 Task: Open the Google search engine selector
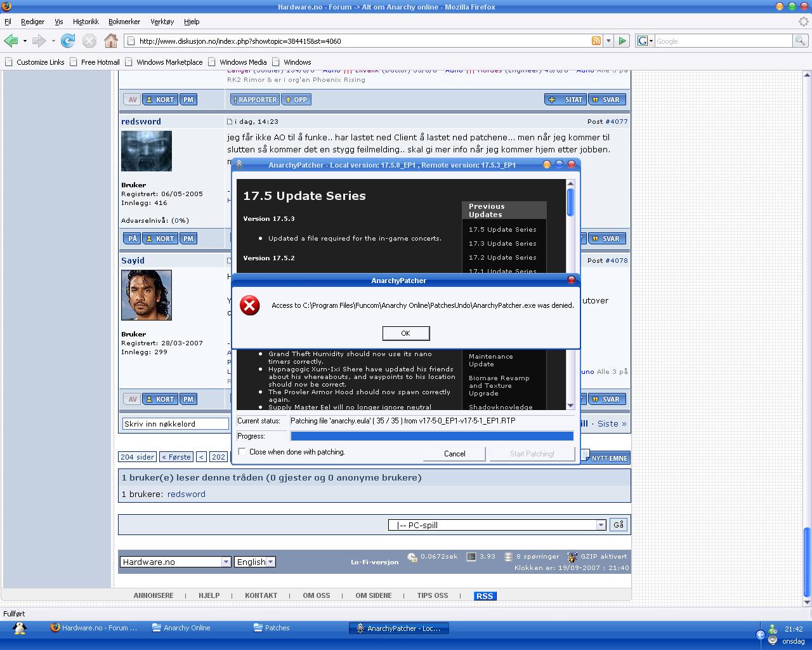click(645, 41)
